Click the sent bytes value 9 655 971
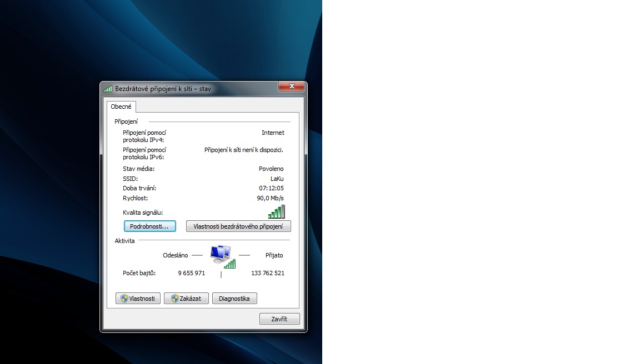Screen dimensions: 640x364 click(x=192, y=273)
